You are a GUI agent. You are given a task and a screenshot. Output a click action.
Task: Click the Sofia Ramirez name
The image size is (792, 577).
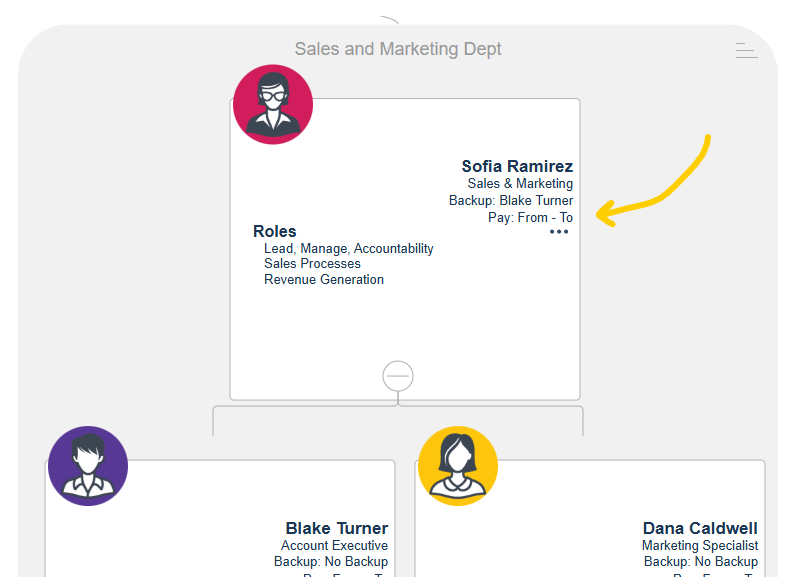[x=517, y=166]
